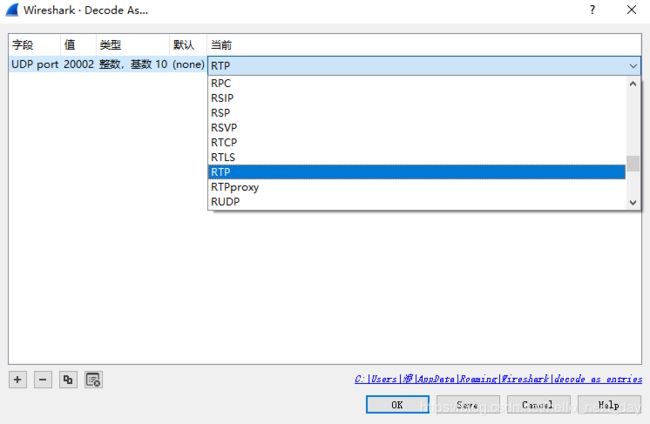The image size is (650, 424).
Task: Choose RSIP from the protocol list
Action: (x=416, y=98)
